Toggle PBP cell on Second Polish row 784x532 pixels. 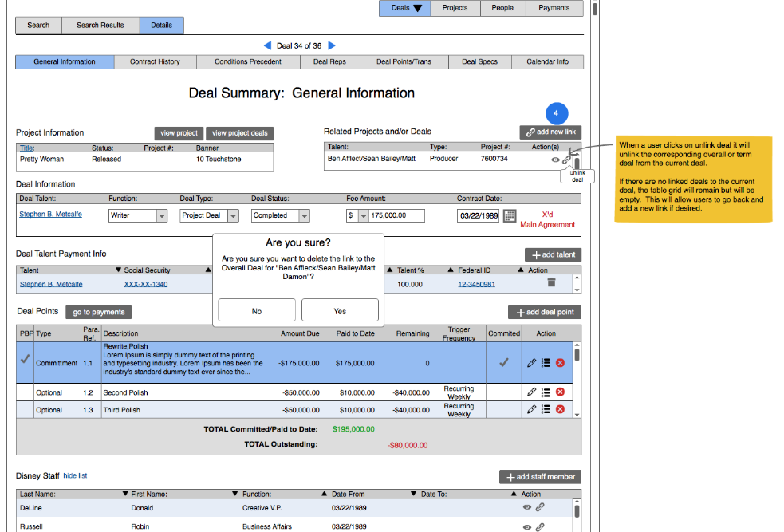(25, 392)
